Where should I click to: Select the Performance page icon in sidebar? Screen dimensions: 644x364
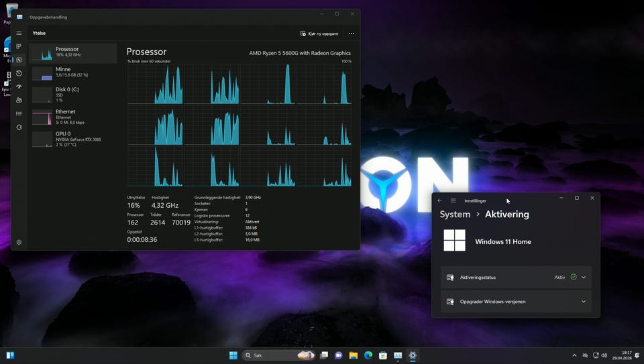[x=19, y=60]
